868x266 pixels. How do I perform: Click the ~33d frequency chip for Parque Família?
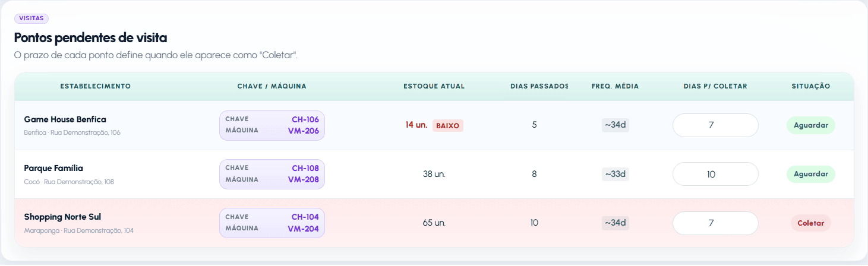(x=616, y=174)
